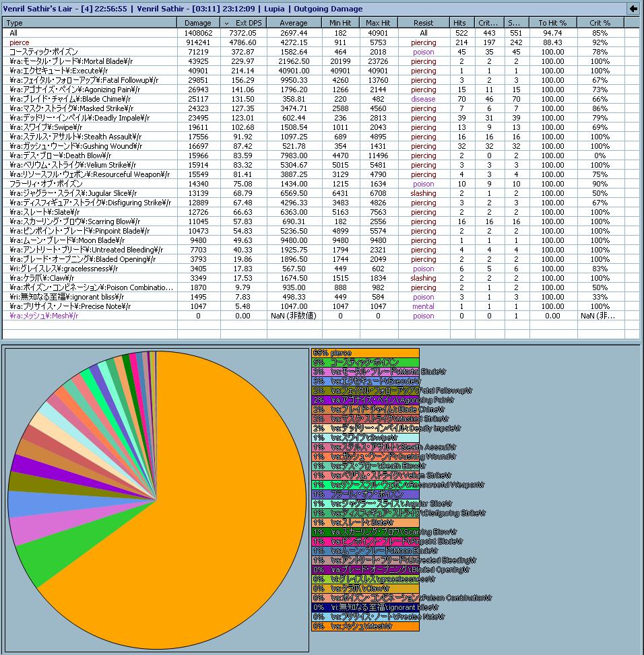Select the Claw row
This screenshot has height=655, width=644.
pyautogui.click(x=321, y=278)
